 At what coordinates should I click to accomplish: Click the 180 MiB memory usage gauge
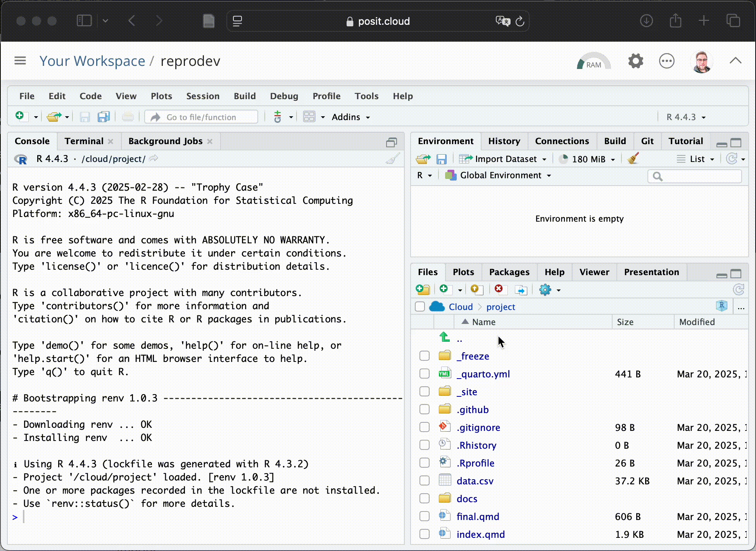(x=585, y=158)
